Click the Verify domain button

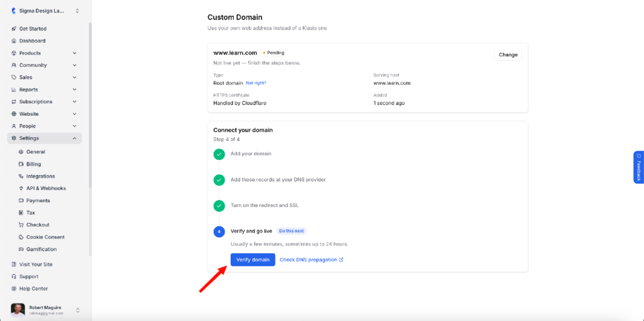pos(253,260)
